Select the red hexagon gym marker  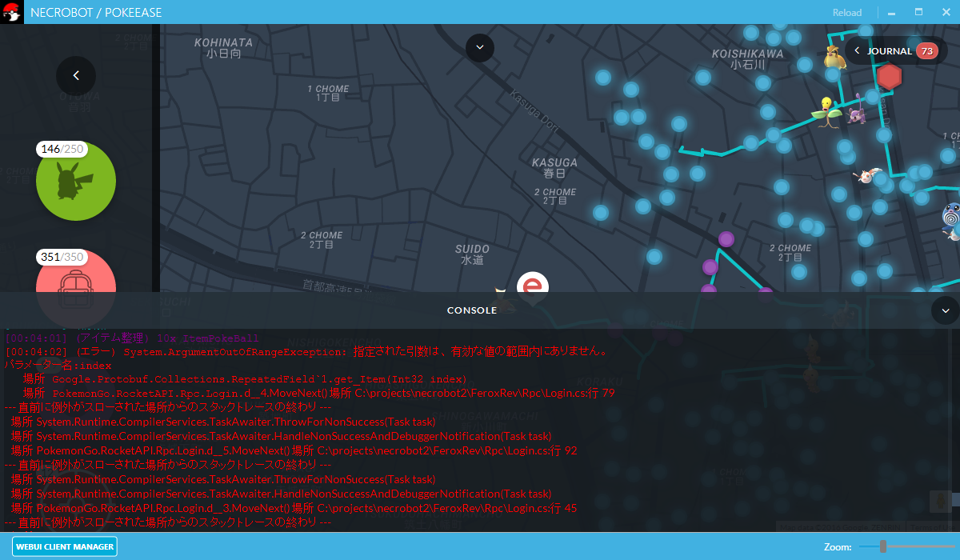[889, 77]
